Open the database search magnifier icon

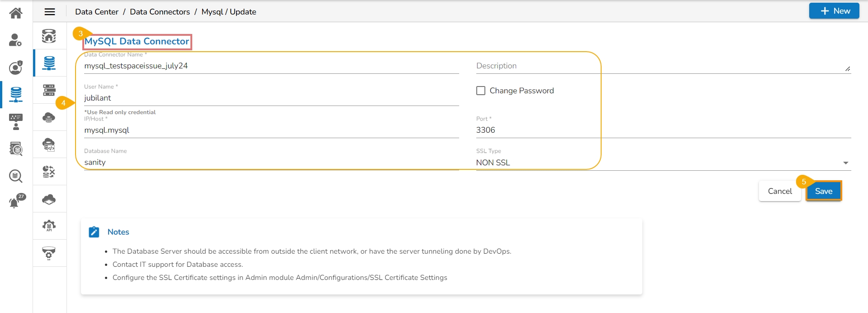(x=16, y=176)
